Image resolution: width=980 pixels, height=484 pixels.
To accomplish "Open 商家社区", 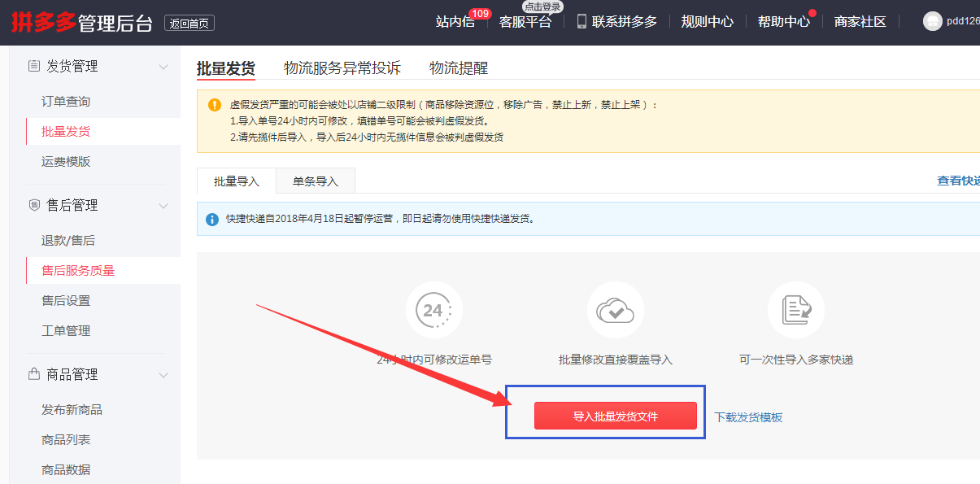I will pos(860,22).
